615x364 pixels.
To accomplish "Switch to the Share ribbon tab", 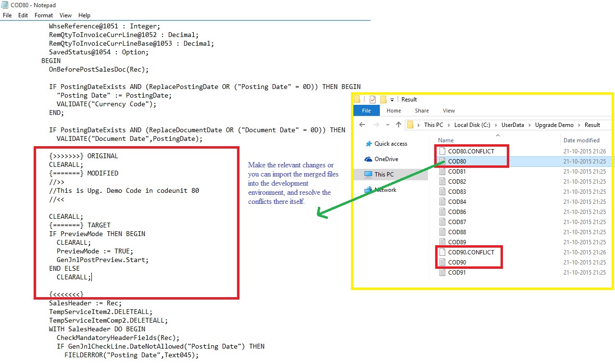I will pyautogui.click(x=422, y=111).
